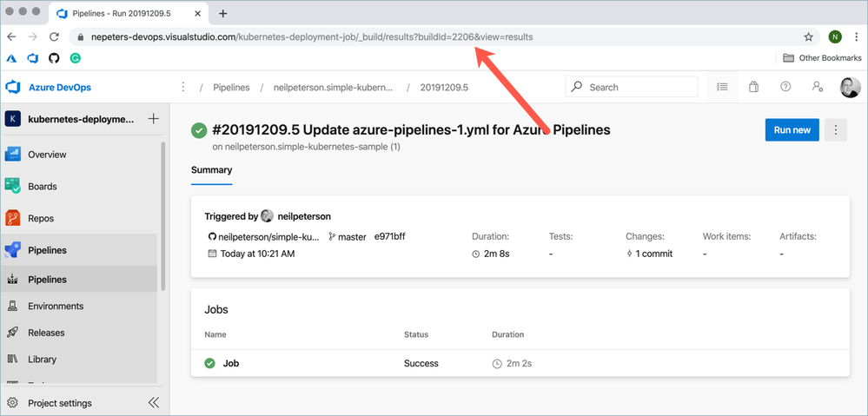Collapse the sidebar with double chevron
The image size is (868, 416).
[x=154, y=403]
